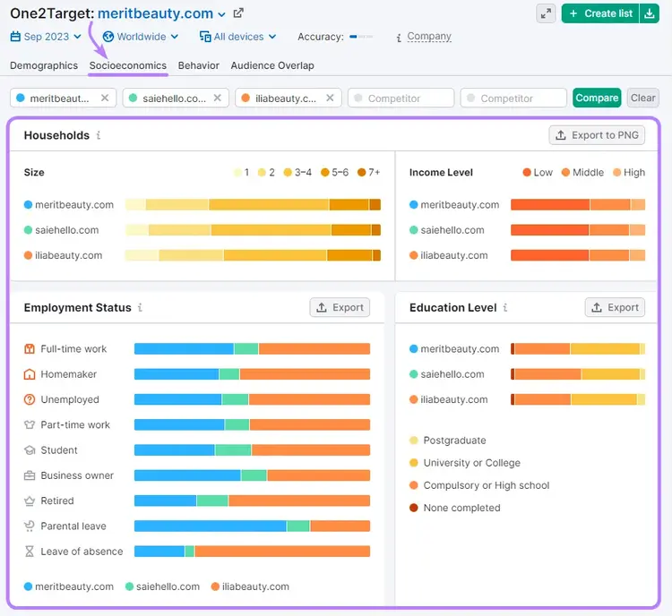
Task: Click the first empty Competitor input field
Action: [x=401, y=98]
